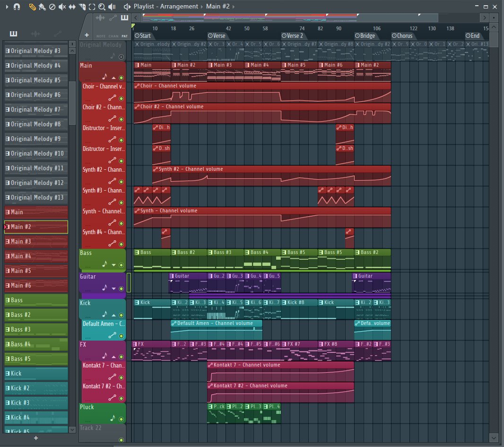The width and height of the screenshot is (504, 447).
Task: Switch clip focus to audio clips
Action: 100,18
